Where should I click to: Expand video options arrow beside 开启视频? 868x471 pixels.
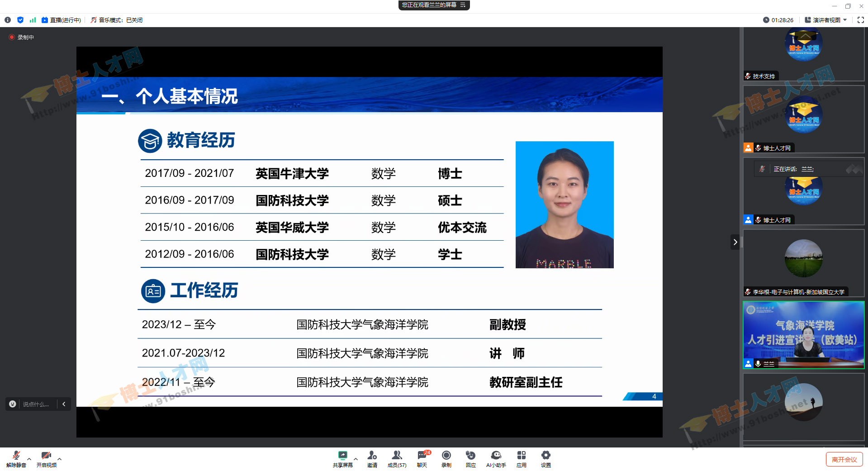(60, 459)
